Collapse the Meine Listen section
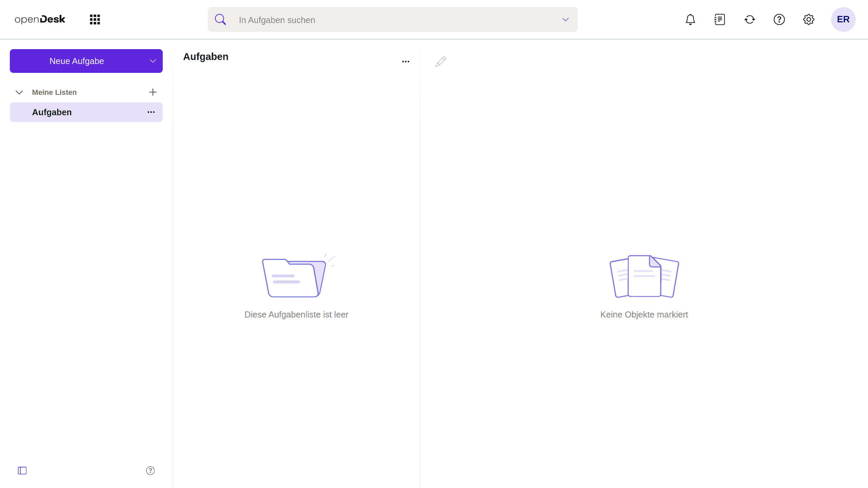 click(19, 92)
